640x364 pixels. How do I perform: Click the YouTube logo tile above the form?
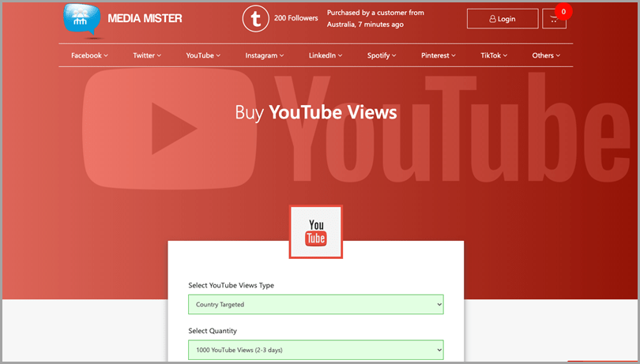point(316,232)
